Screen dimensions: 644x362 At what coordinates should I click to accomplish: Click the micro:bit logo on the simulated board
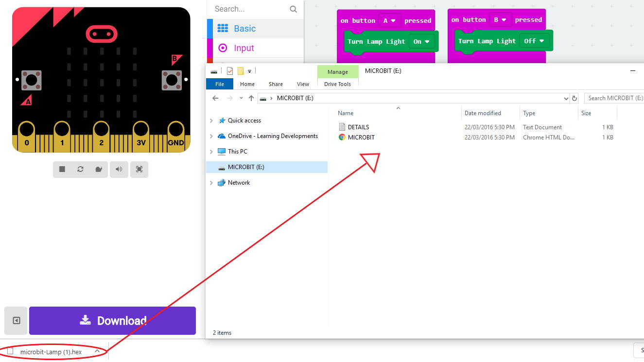[102, 34]
